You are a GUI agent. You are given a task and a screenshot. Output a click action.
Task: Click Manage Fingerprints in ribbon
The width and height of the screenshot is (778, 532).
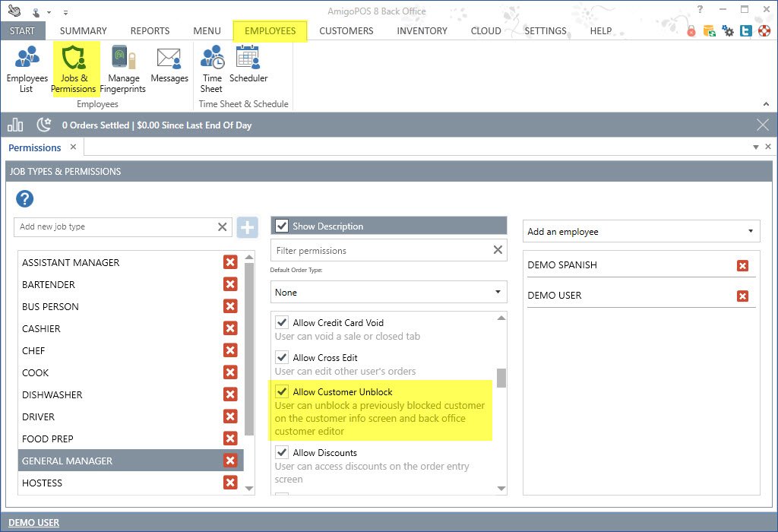pos(123,68)
